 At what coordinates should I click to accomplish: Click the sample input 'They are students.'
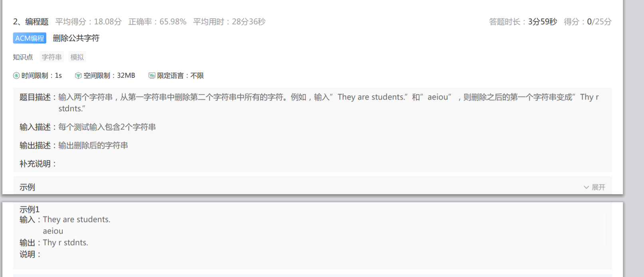[77, 220]
